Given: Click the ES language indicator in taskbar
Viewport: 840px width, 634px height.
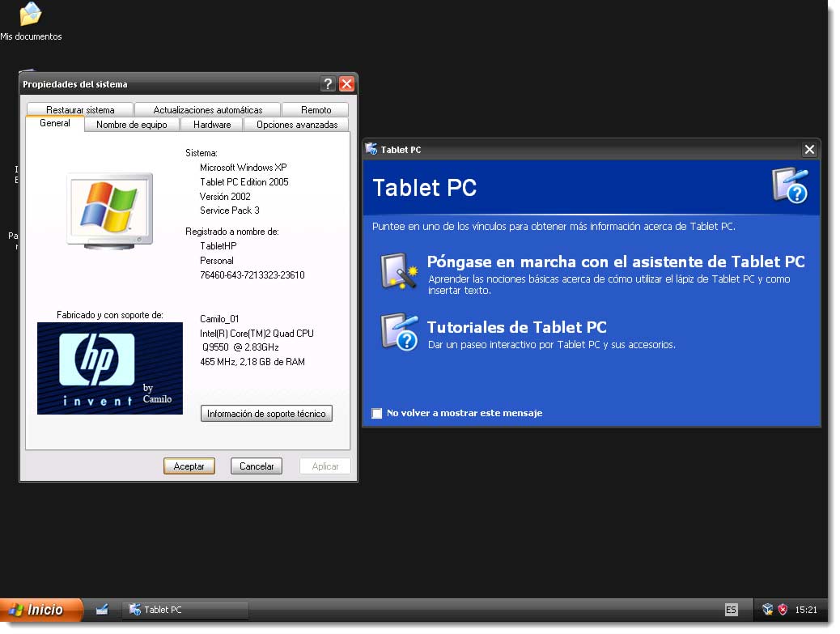Looking at the screenshot, I should click(x=732, y=610).
